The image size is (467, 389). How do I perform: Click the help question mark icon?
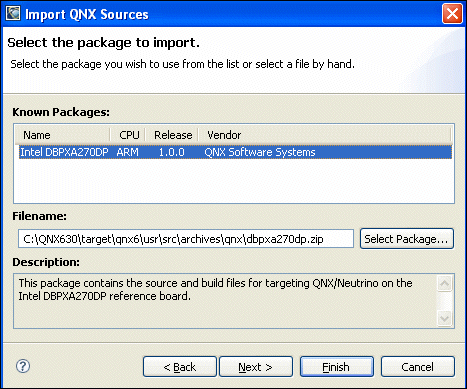(23, 366)
